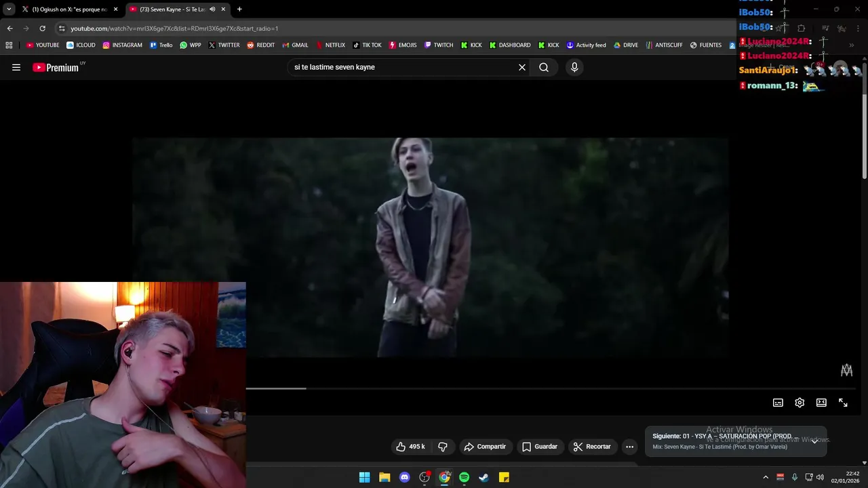868x488 pixels.
Task: Open Discord from the taskbar
Action: click(x=404, y=477)
